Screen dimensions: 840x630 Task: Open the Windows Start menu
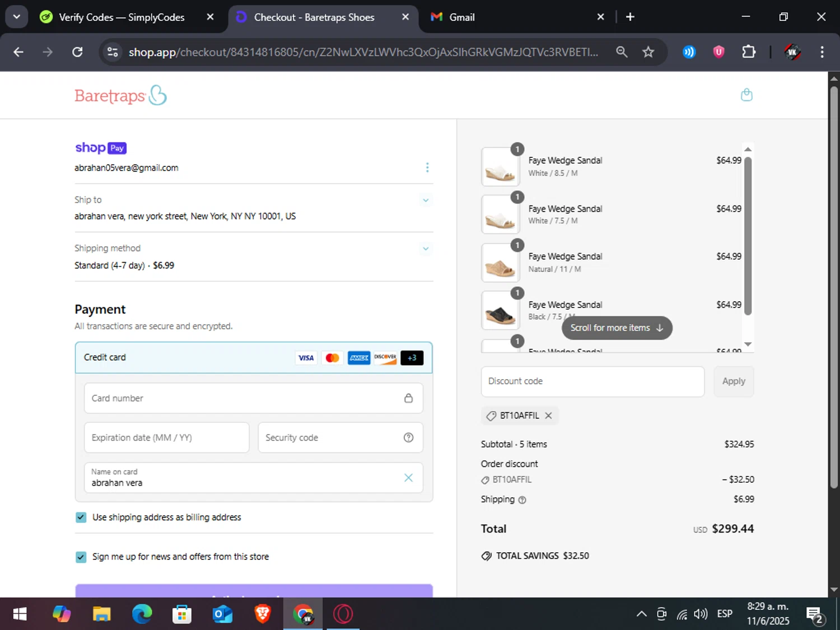click(x=20, y=614)
